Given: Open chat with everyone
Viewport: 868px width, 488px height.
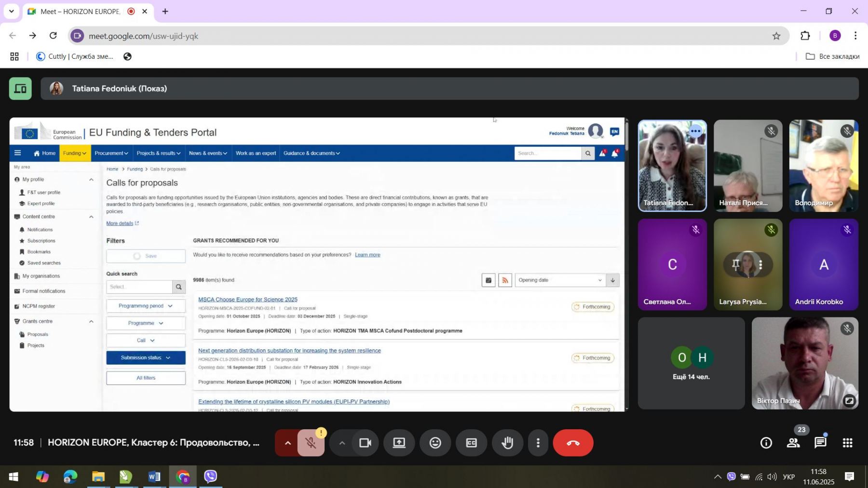Looking at the screenshot, I should pyautogui.click(x=820, y=443).
